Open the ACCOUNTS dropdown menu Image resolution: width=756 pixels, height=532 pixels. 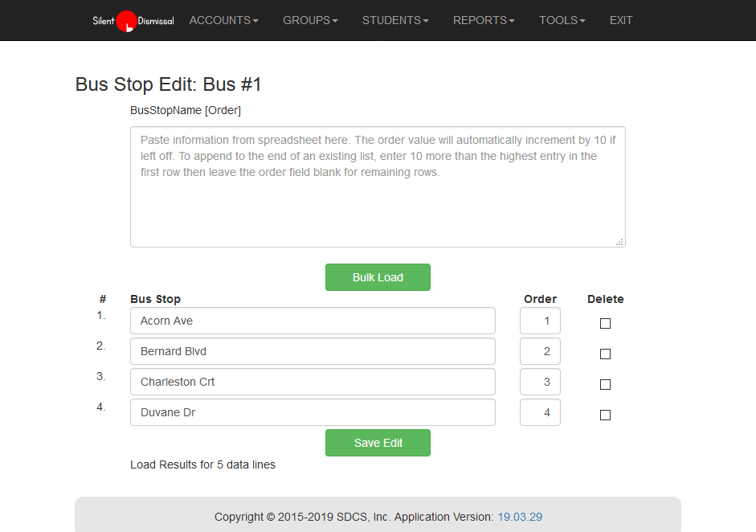(223, 20)
